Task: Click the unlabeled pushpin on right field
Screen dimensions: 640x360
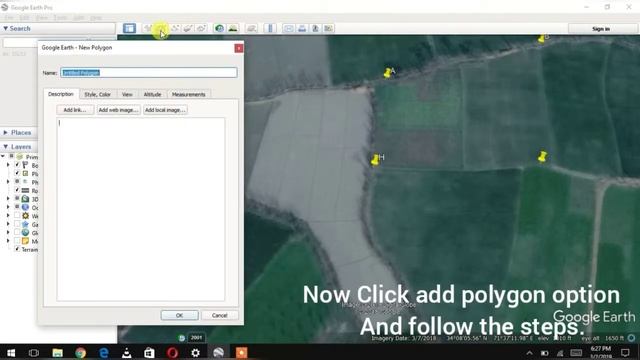Action: [542, 157]
